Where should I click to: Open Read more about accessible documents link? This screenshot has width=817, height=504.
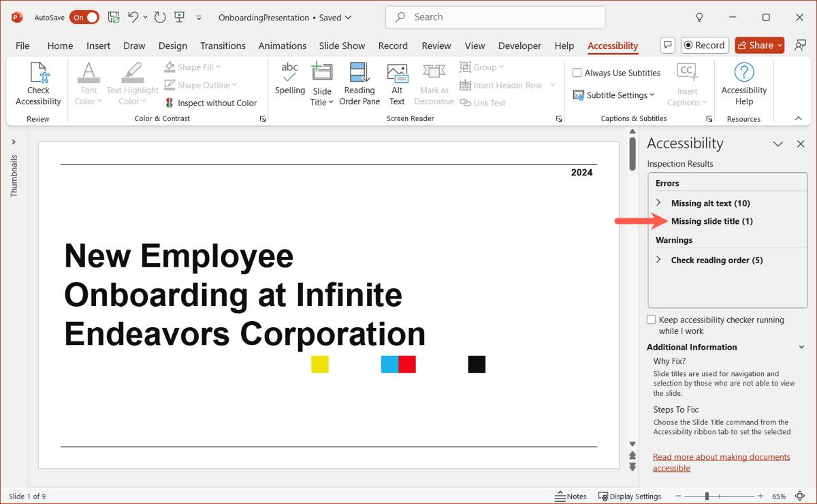[x=721, y=463]
